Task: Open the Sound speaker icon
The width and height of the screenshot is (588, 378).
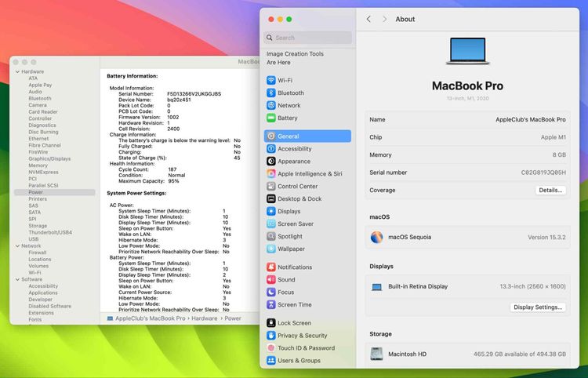Action: click(271, 279)
